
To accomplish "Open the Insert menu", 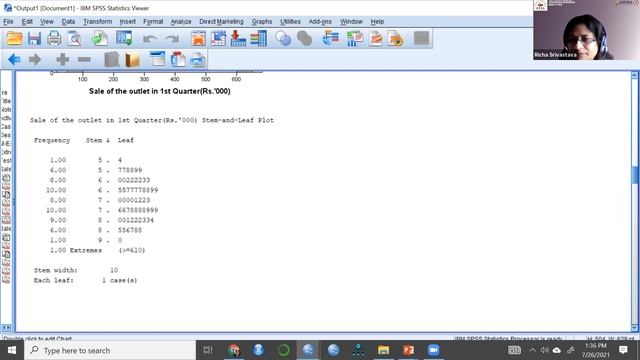I will 127,22.
